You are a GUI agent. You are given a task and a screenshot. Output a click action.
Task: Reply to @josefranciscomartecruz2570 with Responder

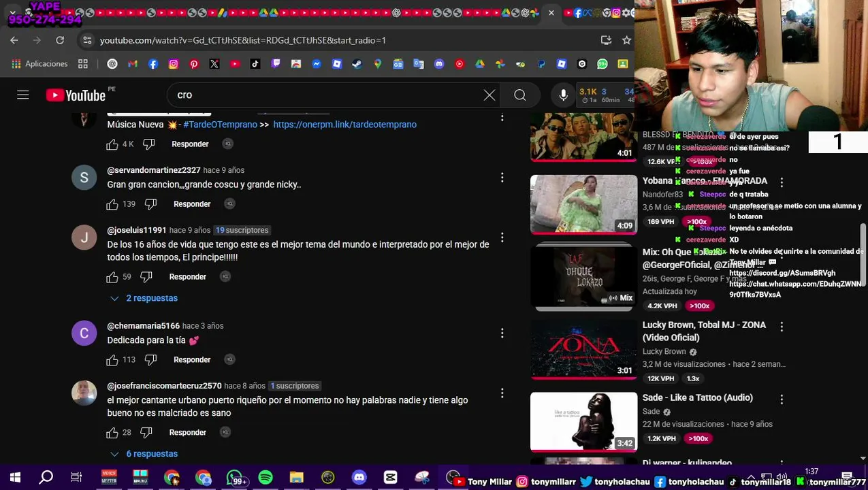(188, 433)
